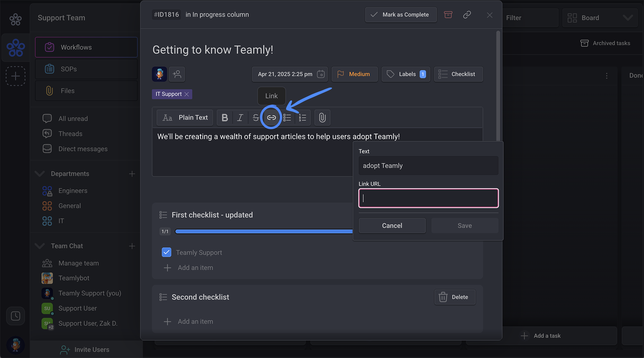The height and width of the screenshot is (358, 644).
Task: Open Workflows in the sidebar
Action: 86,47
